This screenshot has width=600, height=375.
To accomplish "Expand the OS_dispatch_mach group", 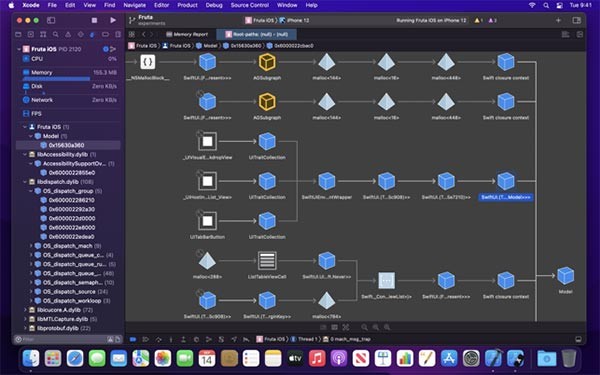I will click(31, 246).
